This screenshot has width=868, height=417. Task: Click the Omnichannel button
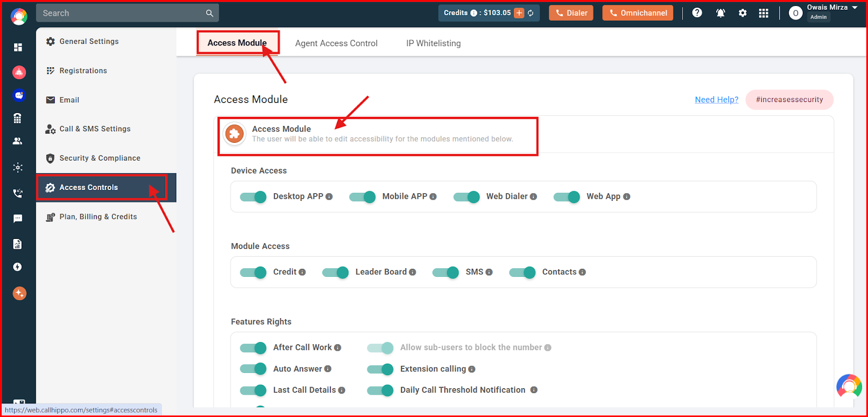[637, 13]
